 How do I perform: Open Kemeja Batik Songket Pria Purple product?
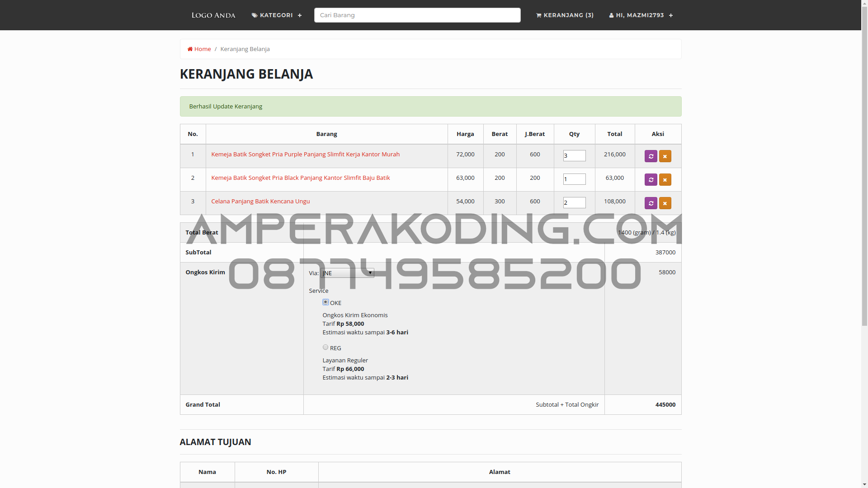click(305, 154)
